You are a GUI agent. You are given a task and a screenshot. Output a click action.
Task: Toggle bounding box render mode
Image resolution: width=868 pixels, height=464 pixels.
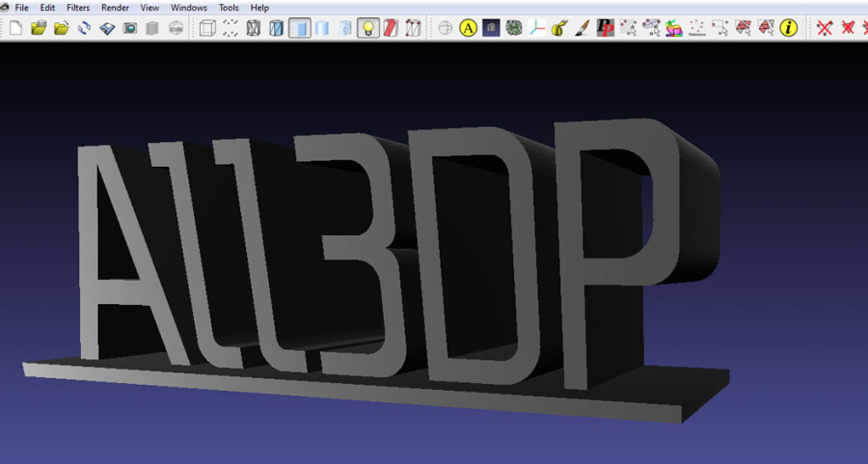coord(207,28)
